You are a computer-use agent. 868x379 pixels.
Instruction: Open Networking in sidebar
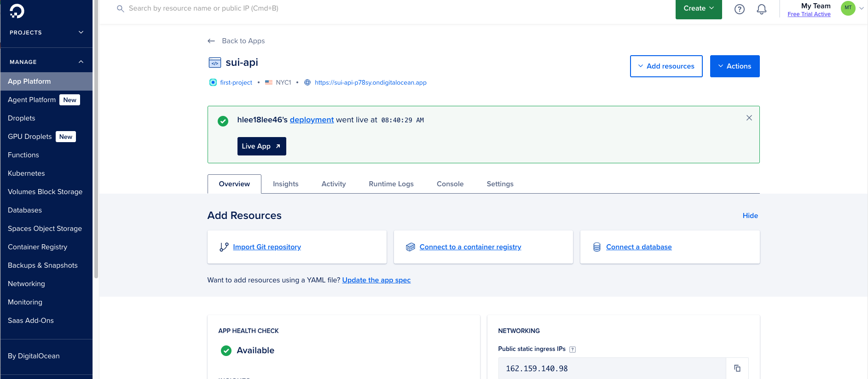(x=46, y=284)
